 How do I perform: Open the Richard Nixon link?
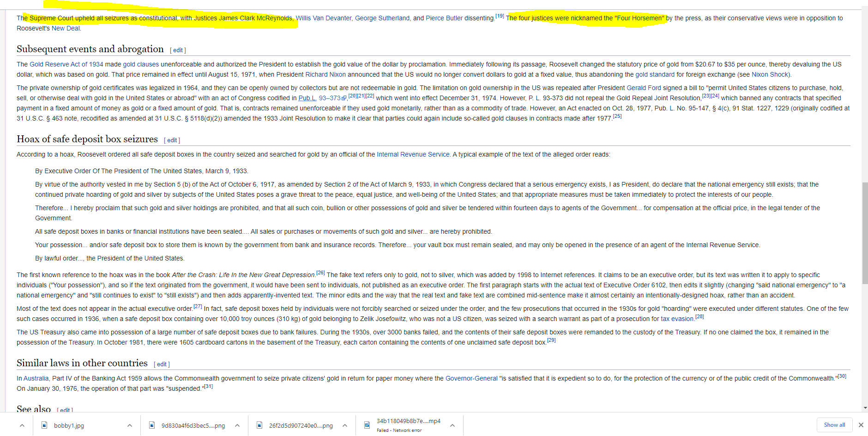coord(325,74)
